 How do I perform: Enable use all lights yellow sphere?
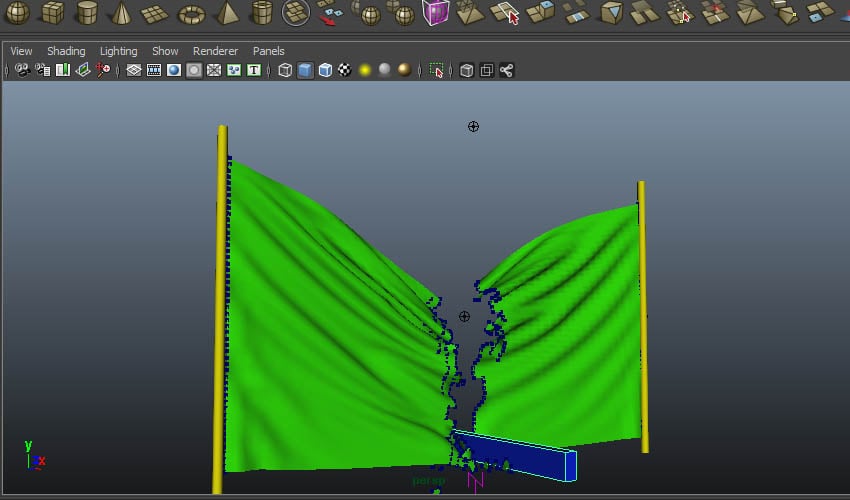[365, 70]
